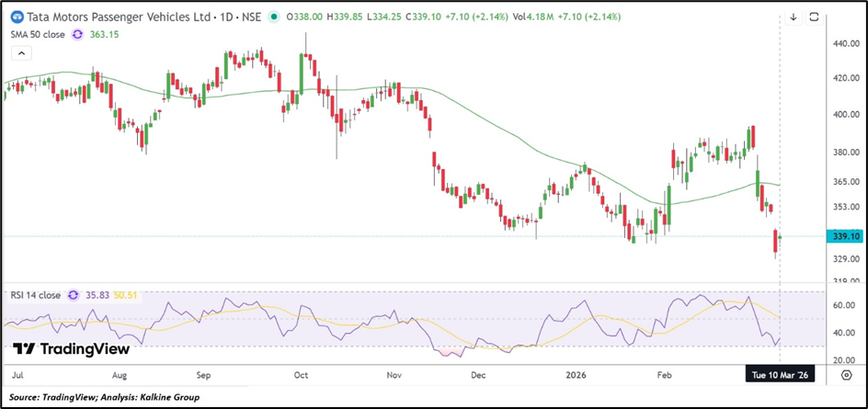This screenshot has width=868, height=409.
Task: Select the RSI 14 close indicator label
Action: tap(33, 295)
